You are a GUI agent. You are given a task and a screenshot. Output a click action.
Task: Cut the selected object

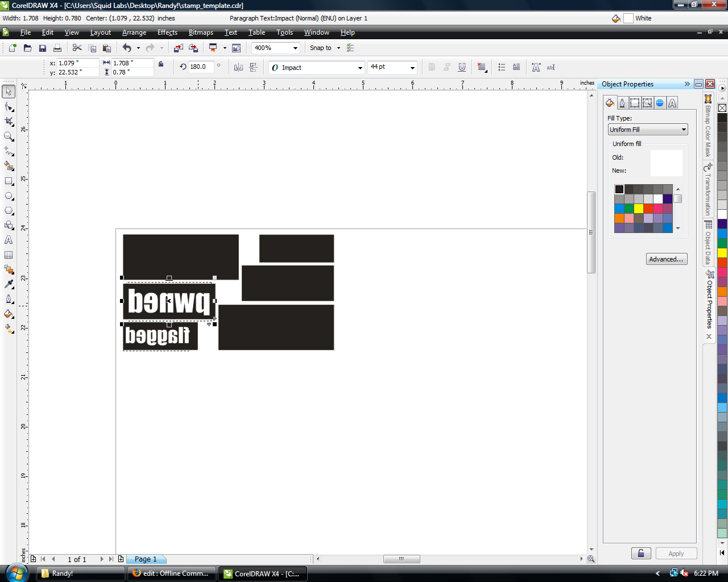coord(77,48)
